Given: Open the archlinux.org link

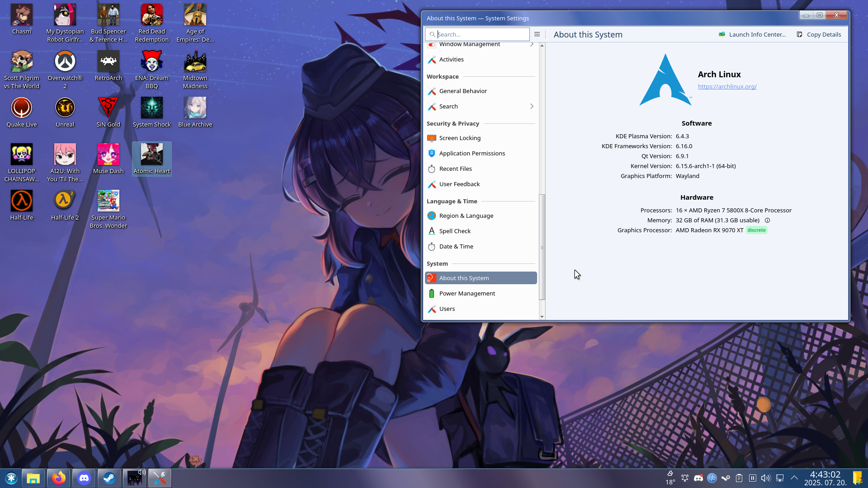Looking at the screenshot, I should tap(727, 86).
